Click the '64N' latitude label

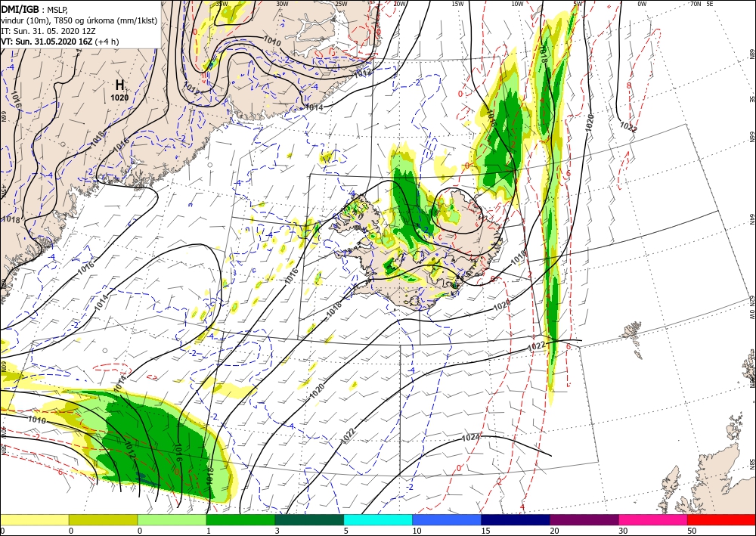(x=751, y=218)
